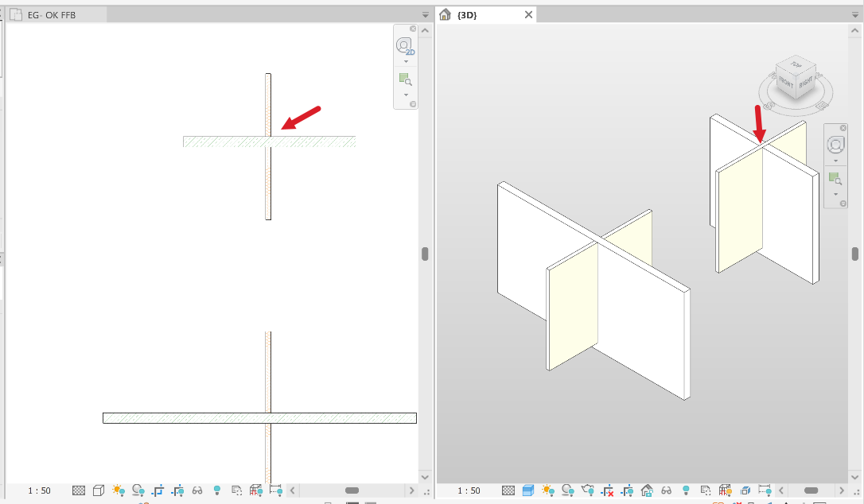This screenshot has width=864, height=504.
Task: Open Temporary View Properties in 3D view
Action: click(x=706, y=490)
